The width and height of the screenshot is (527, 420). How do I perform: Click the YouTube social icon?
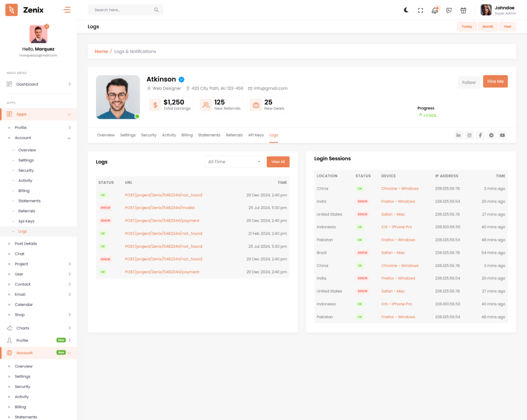tap(502, 135)
